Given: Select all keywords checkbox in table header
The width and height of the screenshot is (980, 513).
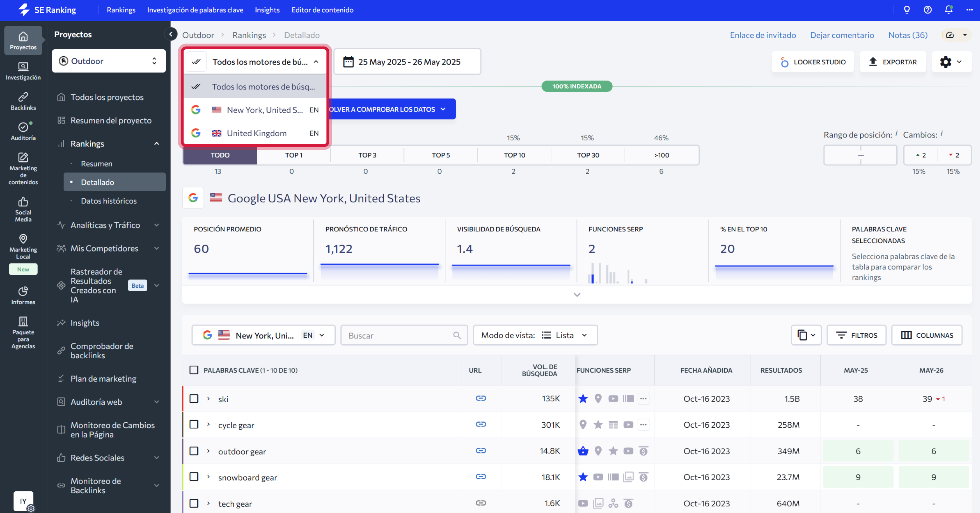Looking at the screenshot, I should click(194, 370).
